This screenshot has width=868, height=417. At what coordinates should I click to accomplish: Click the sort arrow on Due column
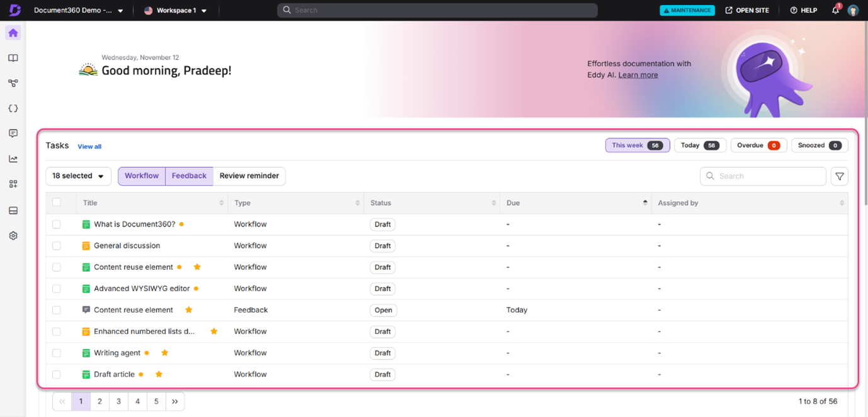[x=645, y=203]
